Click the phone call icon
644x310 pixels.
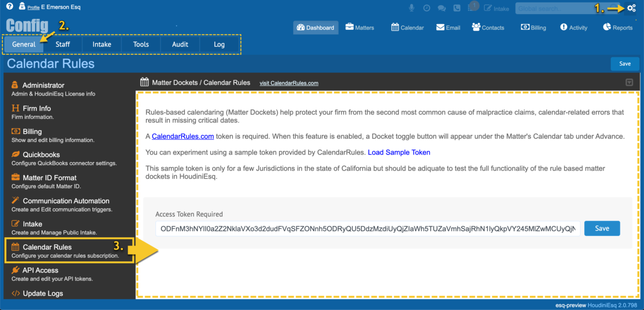[x=457, y=8]
